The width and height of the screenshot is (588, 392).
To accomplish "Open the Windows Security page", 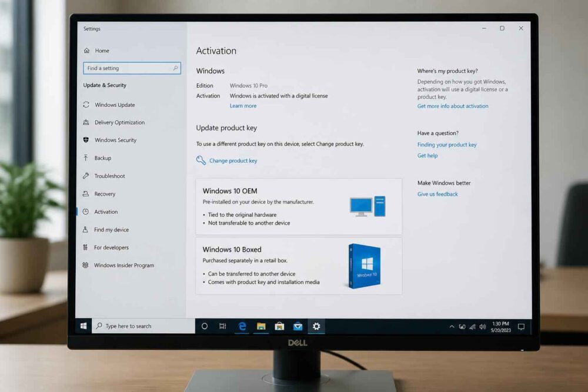I will [x=115, y=140].
